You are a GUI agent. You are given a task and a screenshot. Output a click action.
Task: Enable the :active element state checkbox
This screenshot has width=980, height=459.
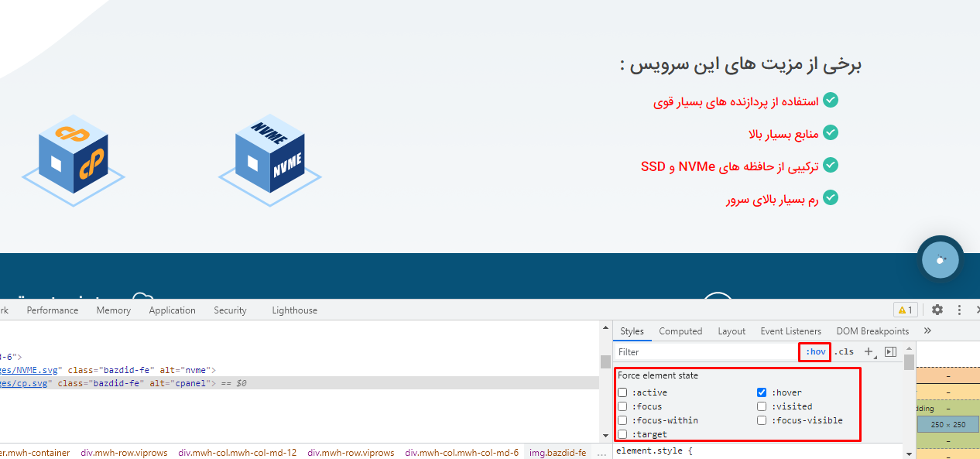[622, 392]
